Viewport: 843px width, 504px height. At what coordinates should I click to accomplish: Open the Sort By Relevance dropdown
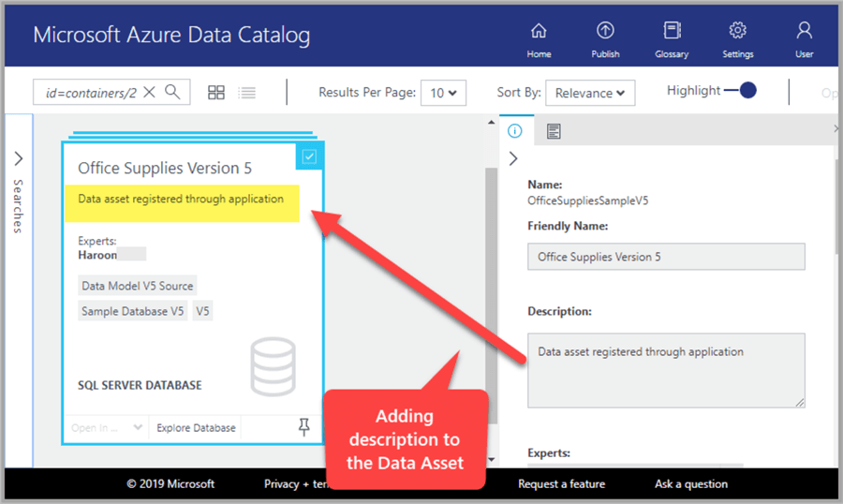tap(590, 93)
